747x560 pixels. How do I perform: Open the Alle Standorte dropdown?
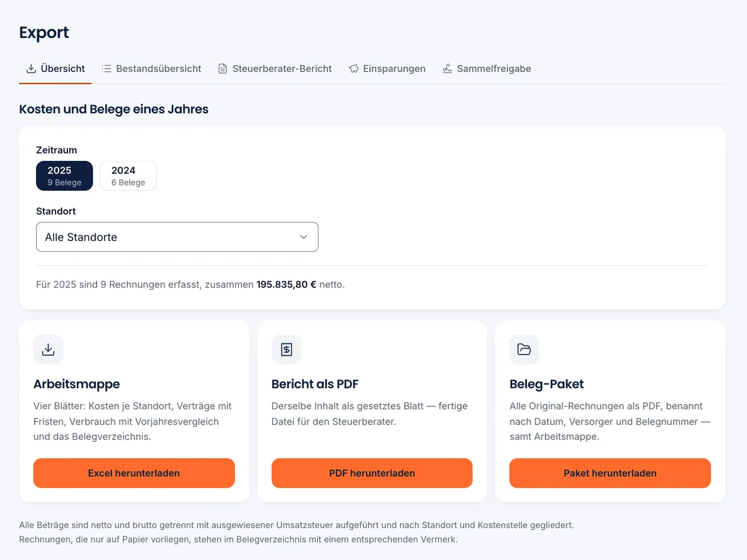click(x=177, y=237)
